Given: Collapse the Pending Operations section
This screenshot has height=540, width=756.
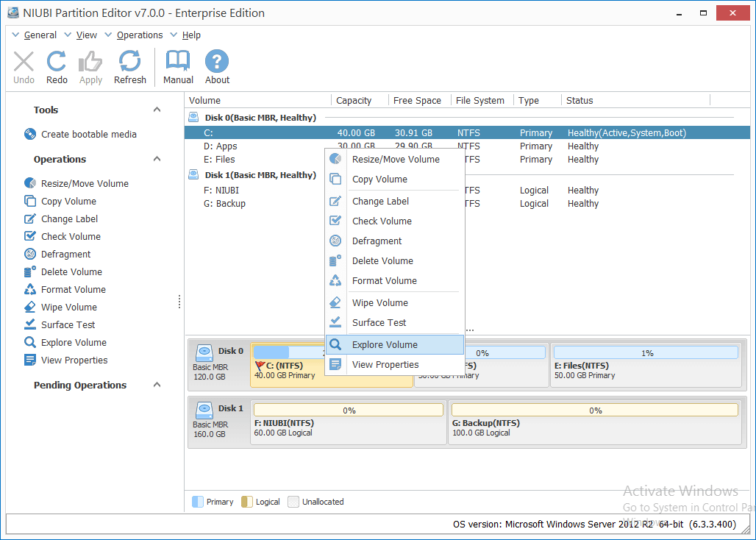Looking at the screenshot, I should click(157, 384).
